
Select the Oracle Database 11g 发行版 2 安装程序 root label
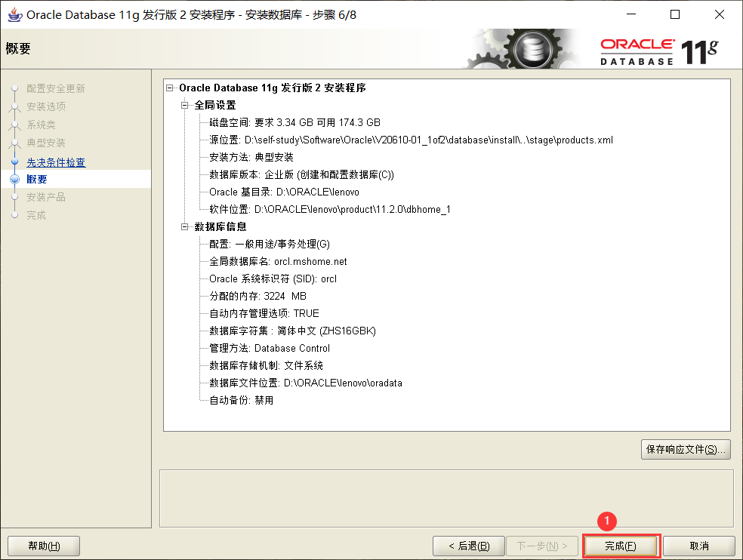coord(273,88)
